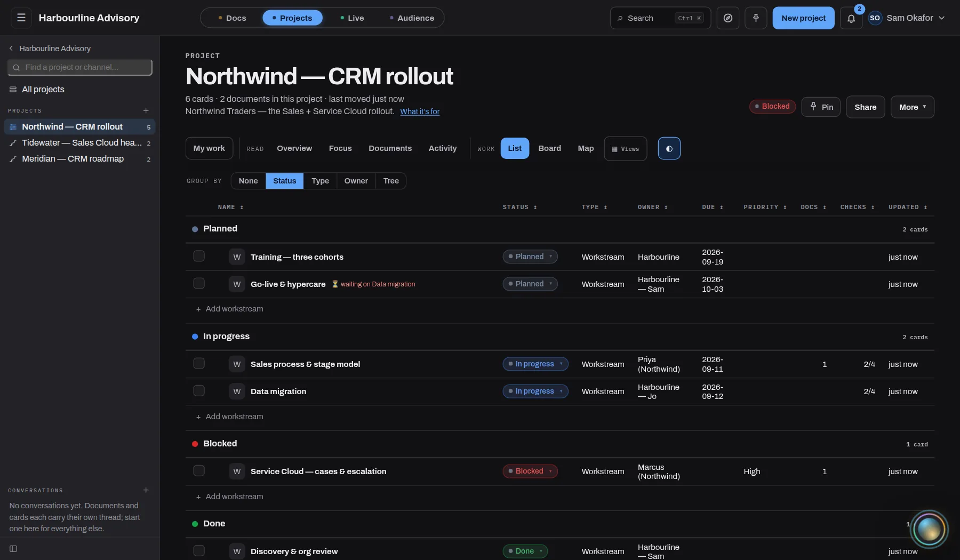Click Meridian project branch icon
Screen dimensions: 960x560
[x=13, y=159]
